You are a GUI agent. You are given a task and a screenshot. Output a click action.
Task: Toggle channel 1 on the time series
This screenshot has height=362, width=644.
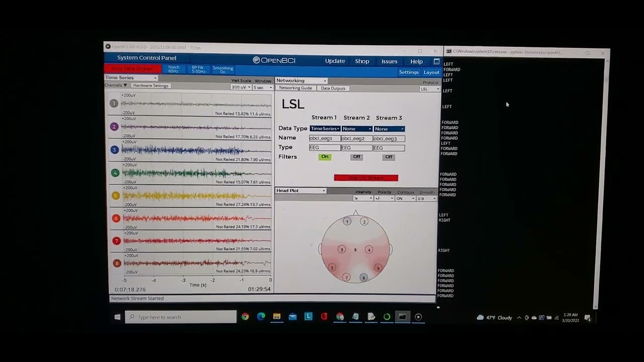pos(114,104)
